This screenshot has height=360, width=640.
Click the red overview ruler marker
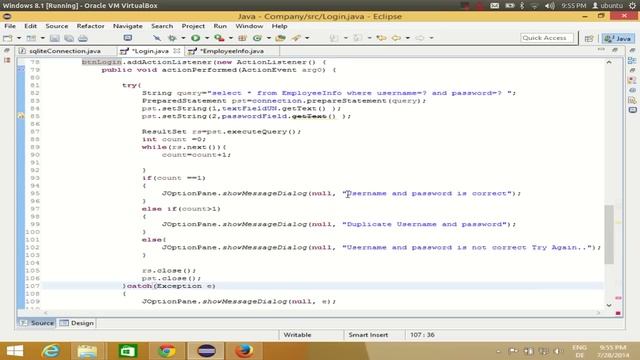618,298
